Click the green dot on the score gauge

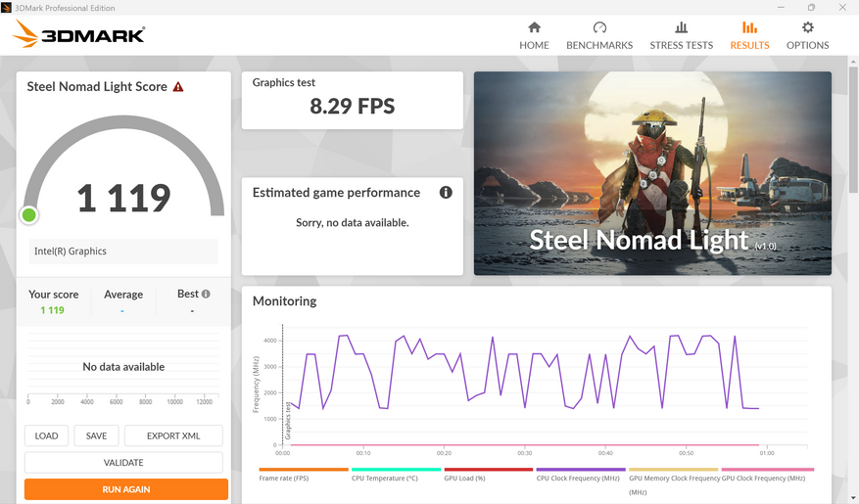coord(29,215)
